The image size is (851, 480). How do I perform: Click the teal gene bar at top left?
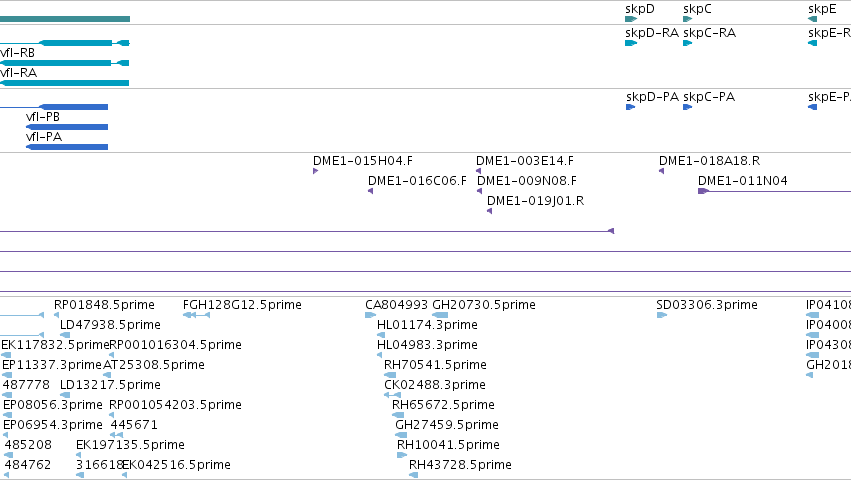[65, 19]
